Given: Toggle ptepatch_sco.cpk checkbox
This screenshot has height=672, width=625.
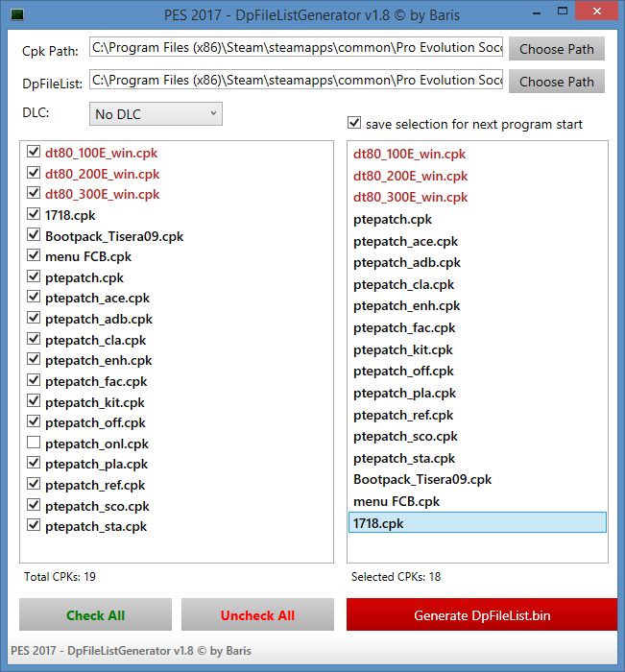Looking at the screenshot, I should pyautogui.click(x=34, y=505).
